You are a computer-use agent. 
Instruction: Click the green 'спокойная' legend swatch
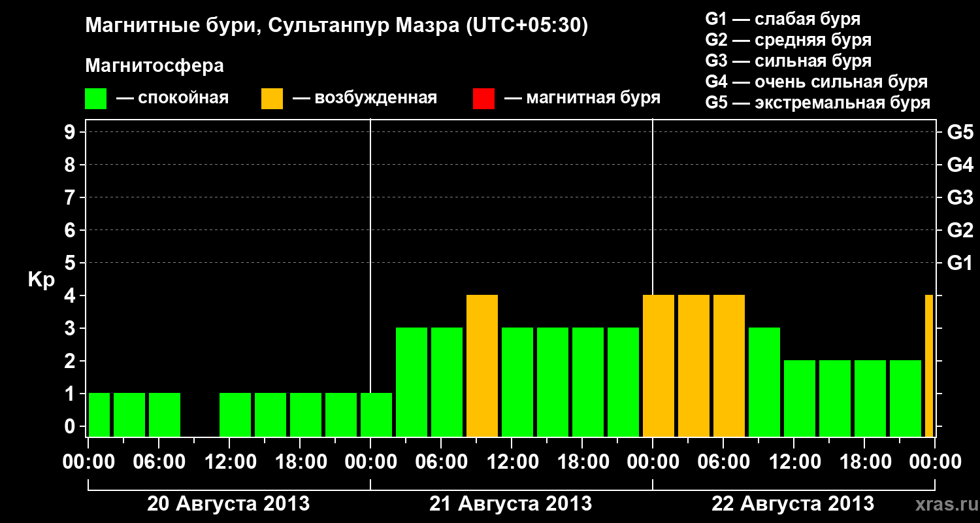click(x=95, y=99)
